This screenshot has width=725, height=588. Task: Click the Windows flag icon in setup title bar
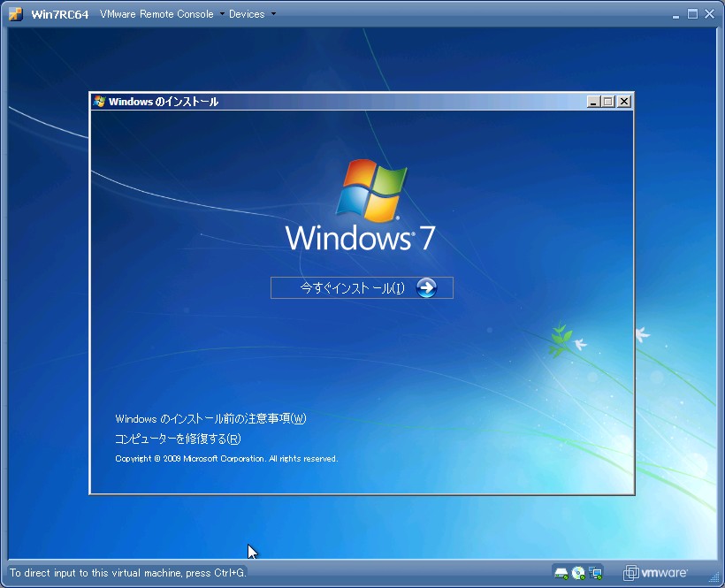tap(99, 101)
